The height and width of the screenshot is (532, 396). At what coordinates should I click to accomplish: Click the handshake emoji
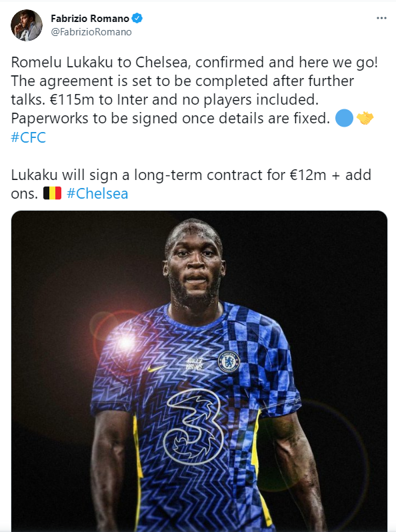[x=365, y=119]
